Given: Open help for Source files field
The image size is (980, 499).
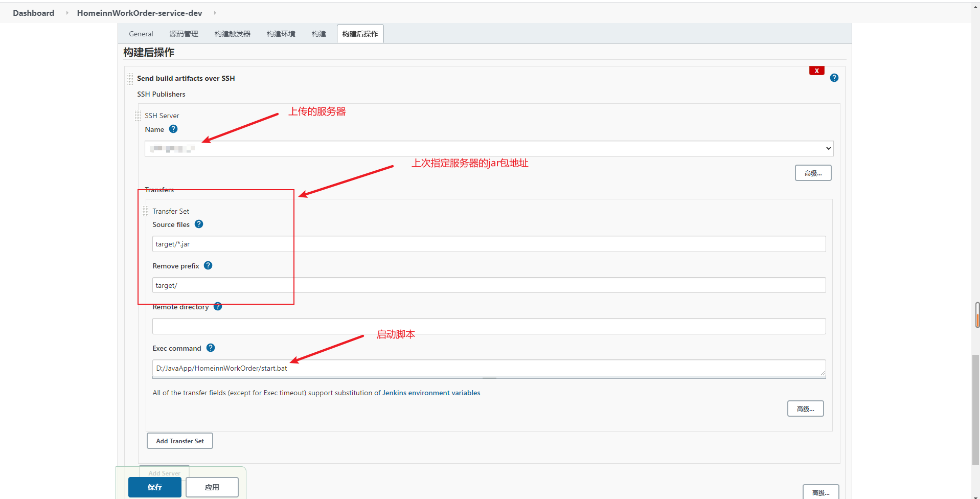Looking at the screenshot, I should [x=199, y=224].
